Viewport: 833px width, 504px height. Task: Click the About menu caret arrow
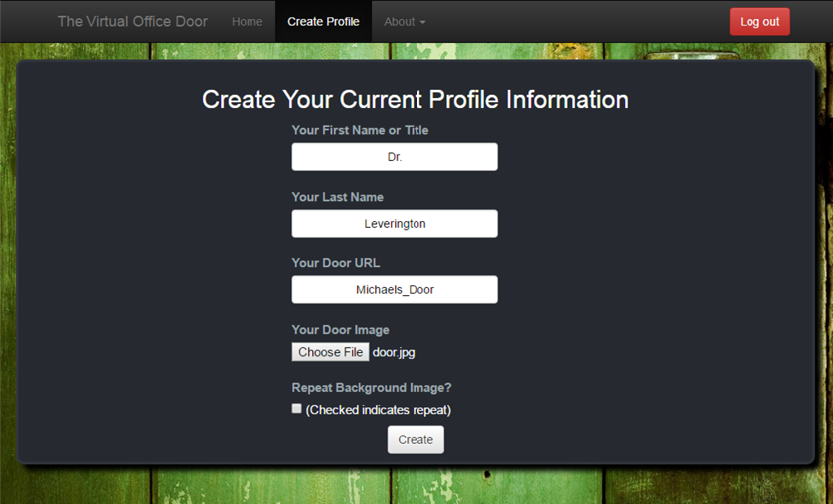point(422,22)
